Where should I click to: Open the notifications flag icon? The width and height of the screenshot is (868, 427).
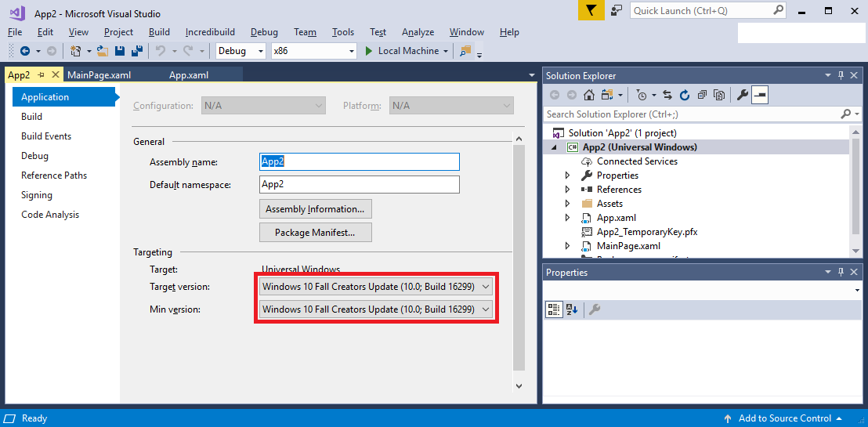click(x=591, y=10)
